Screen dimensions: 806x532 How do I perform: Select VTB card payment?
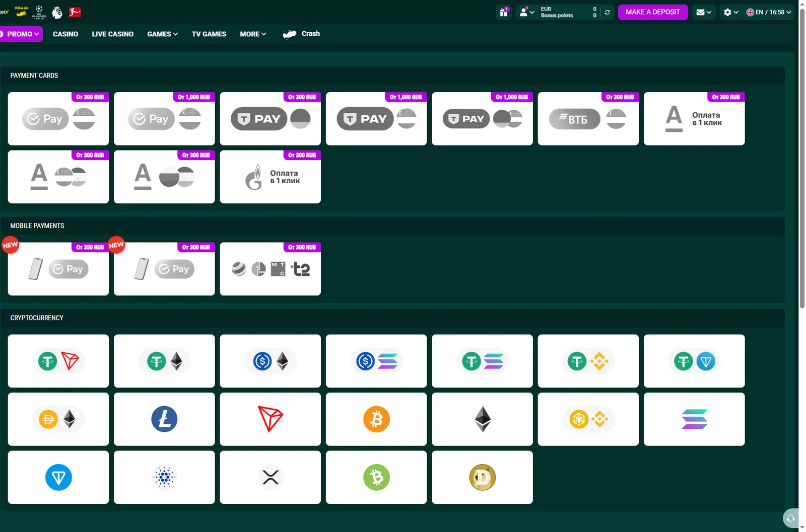coord(588,119)
